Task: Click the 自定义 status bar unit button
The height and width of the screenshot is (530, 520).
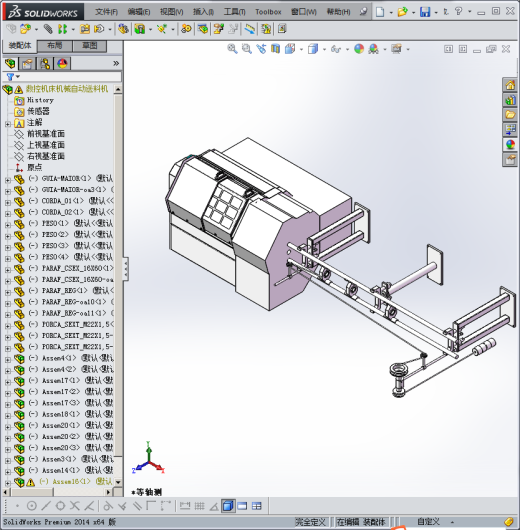Action: [428, 522]
